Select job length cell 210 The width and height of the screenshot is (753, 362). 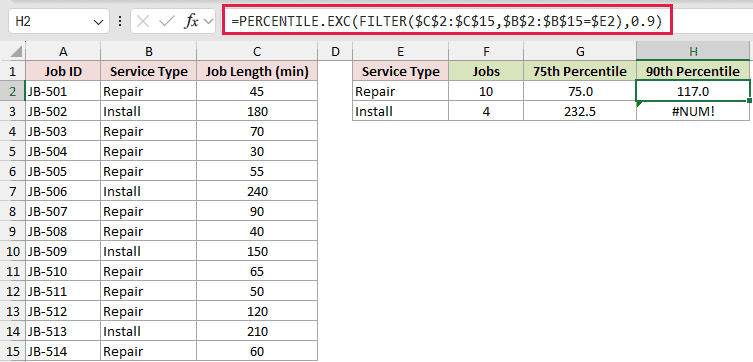click(x=257, y=331)
